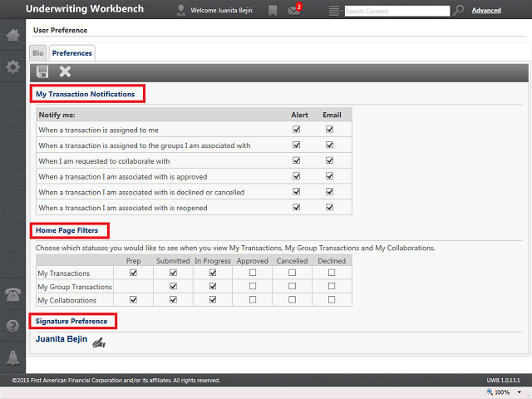The image size is (532, 399).
Task: Toggle Alert for transaction is reopened
Action: [297, 207]
